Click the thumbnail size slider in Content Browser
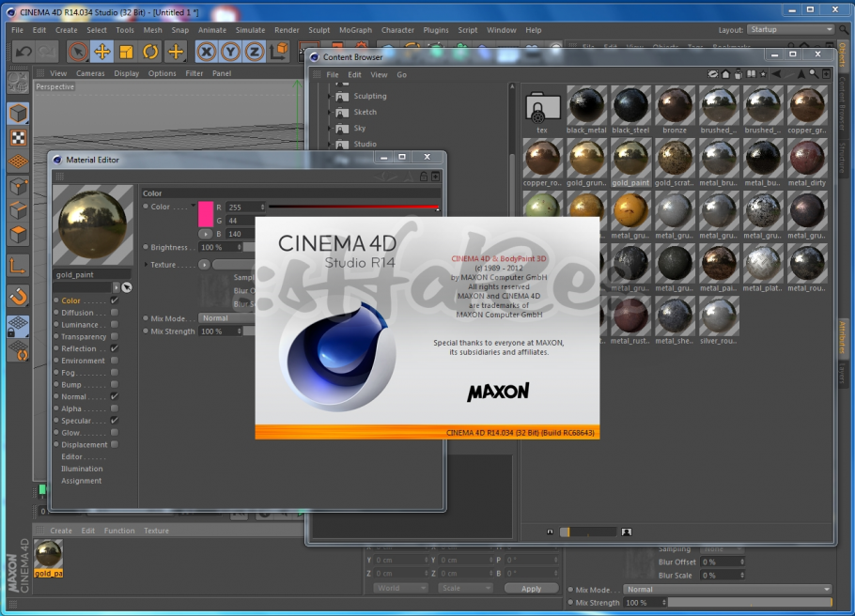 pos(588,532)
